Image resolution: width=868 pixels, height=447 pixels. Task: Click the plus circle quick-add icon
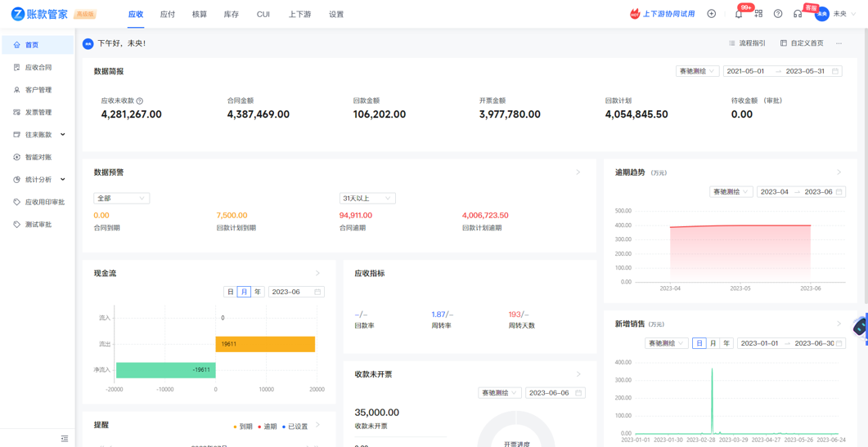712,14
